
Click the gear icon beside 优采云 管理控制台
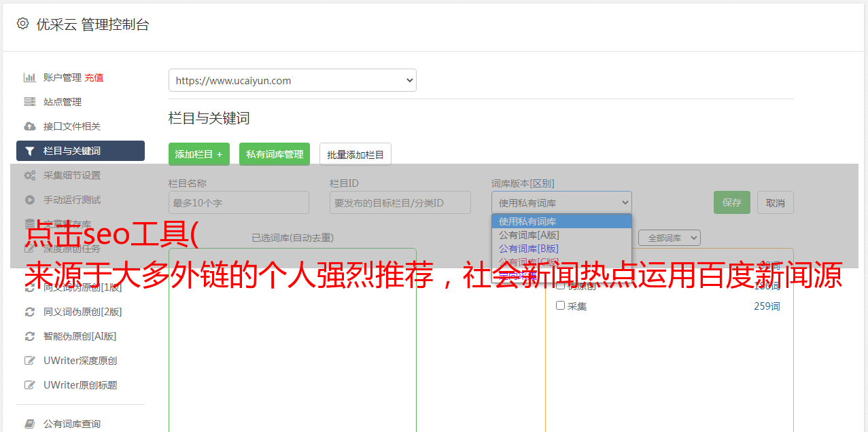pos(22,24)
